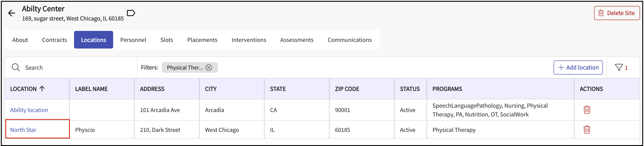644x146 pixels.
Task: Click the label tag icon beside the address
Action: [x=131, y=13]
